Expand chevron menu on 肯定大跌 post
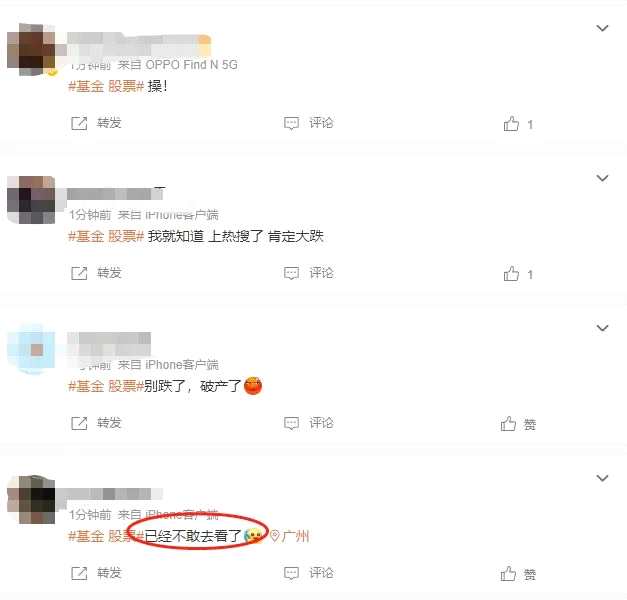The height and width of the screenshot is (600, 627). tap(602, 178)
